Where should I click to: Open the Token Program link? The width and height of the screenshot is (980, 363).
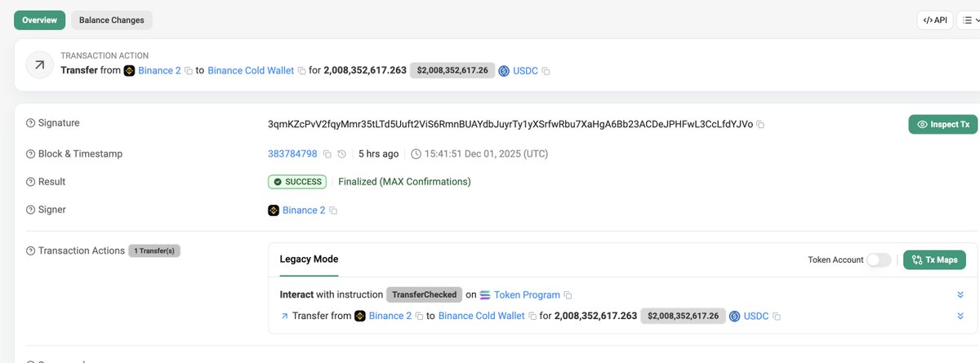coord(527,294)
